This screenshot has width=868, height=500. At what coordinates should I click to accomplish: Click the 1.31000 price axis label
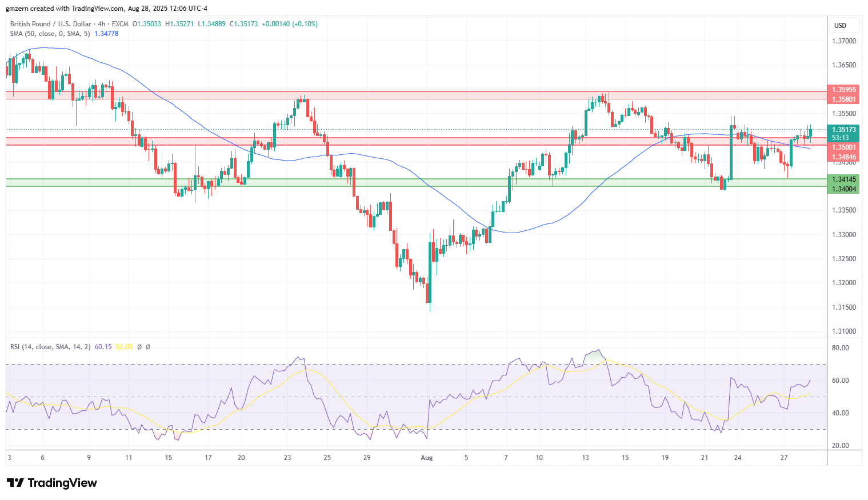click(844, 331)
